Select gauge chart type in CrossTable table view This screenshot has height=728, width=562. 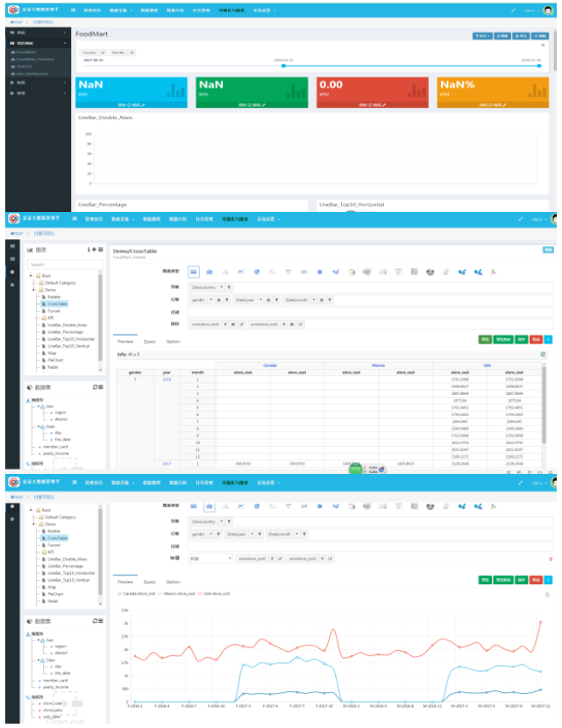(352, 272)
